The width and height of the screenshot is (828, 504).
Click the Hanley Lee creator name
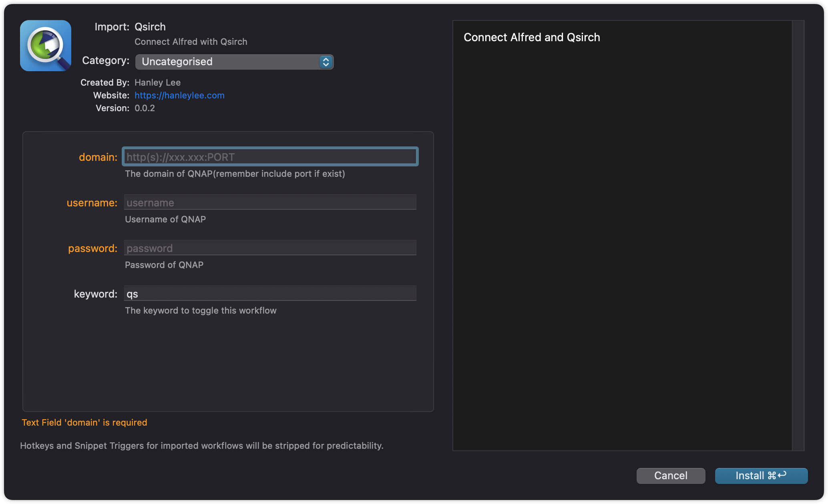157,82
